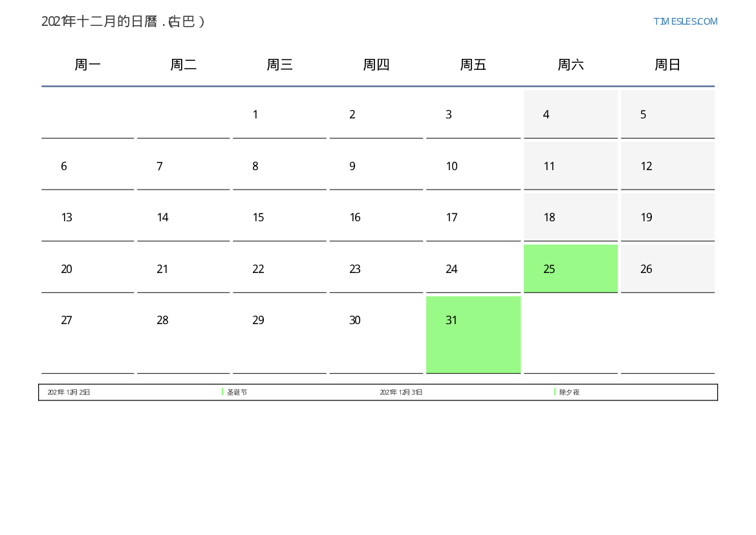This screenshot has width=756, height=535.
Task: Select day 28 in the calendar
Action: point(184,335)
